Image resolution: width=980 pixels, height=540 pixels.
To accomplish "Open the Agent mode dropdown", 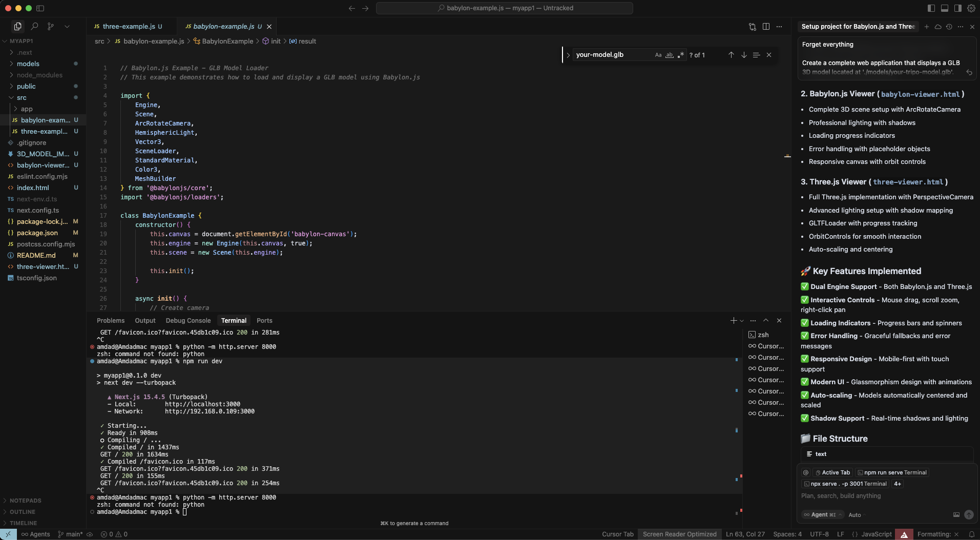I will coord(823,515).
